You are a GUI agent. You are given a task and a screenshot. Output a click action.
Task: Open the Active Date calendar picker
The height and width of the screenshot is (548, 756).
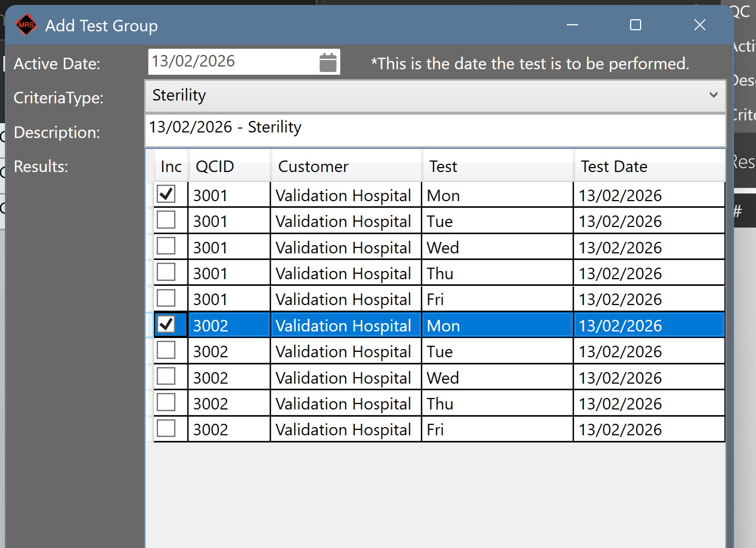(328, 62)
